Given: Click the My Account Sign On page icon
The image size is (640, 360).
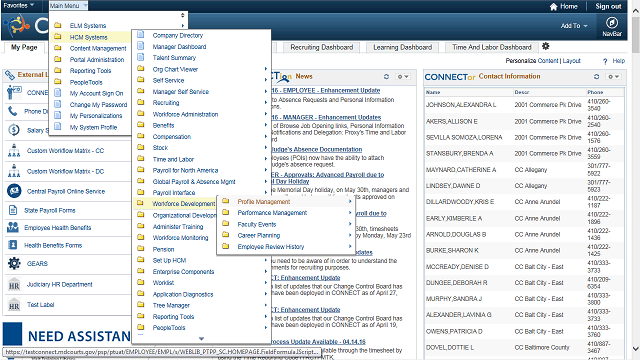Looking at the screenshot, I should [x=58, y=93].
